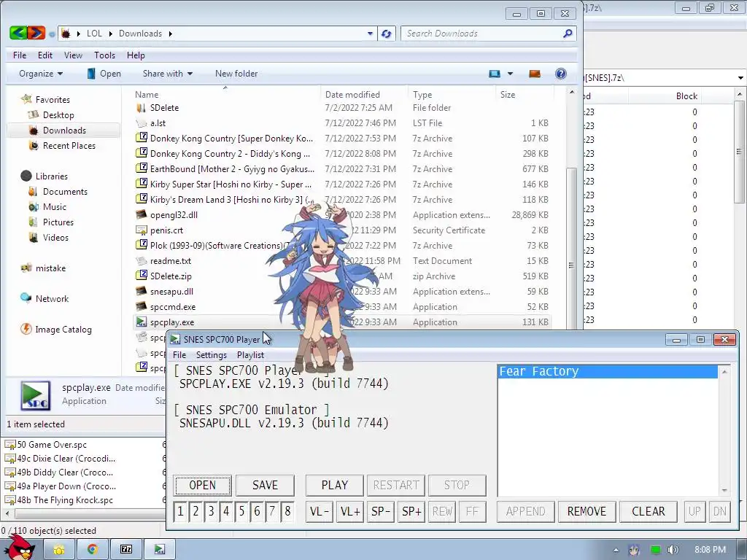Click the REMOVE playlist button
Image resolution: width=747 pixels, height=560 pixels.
pyautogui.click(x=587, y=511)
